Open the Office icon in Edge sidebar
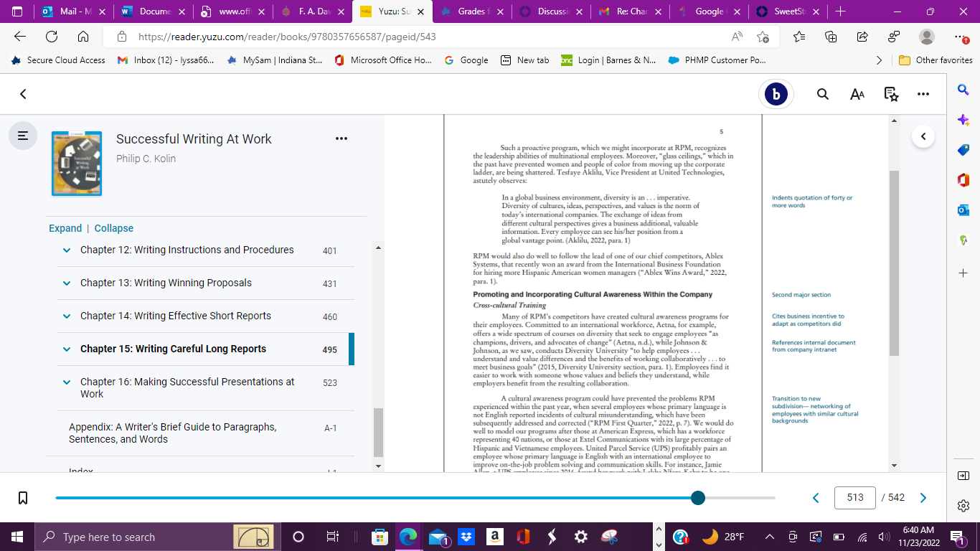 963,180
